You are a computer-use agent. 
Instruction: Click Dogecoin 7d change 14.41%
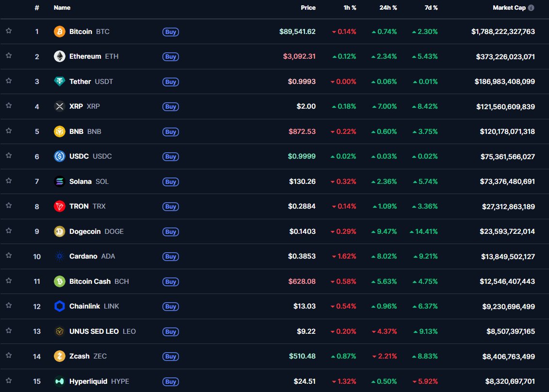[x=424, y=231]
